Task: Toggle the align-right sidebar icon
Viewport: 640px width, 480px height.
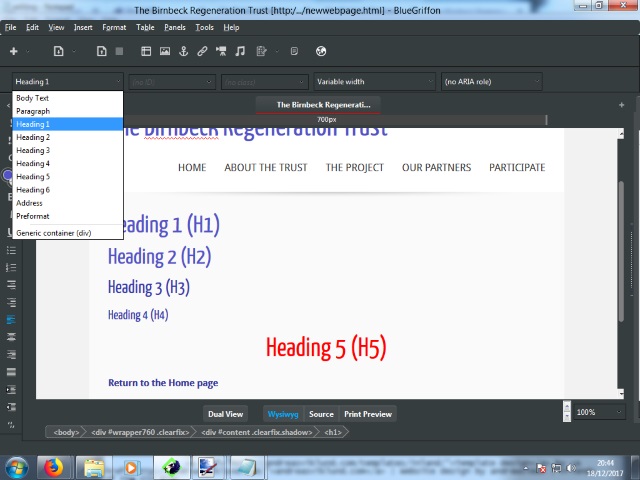Action: tap(11, 354)
